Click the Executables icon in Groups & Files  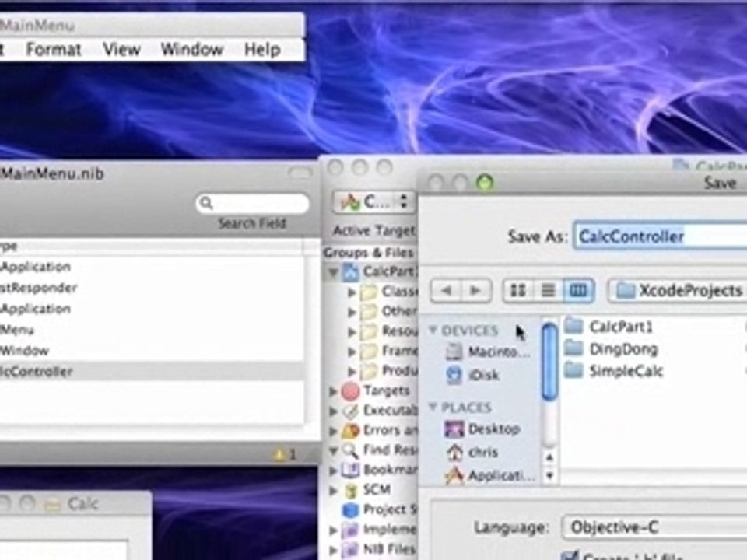[351, 411]
